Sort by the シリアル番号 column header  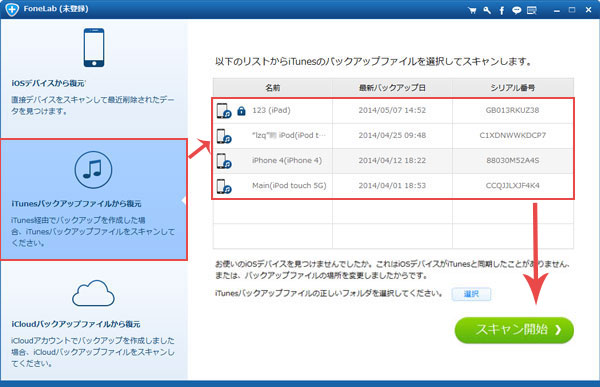[513, 88]
